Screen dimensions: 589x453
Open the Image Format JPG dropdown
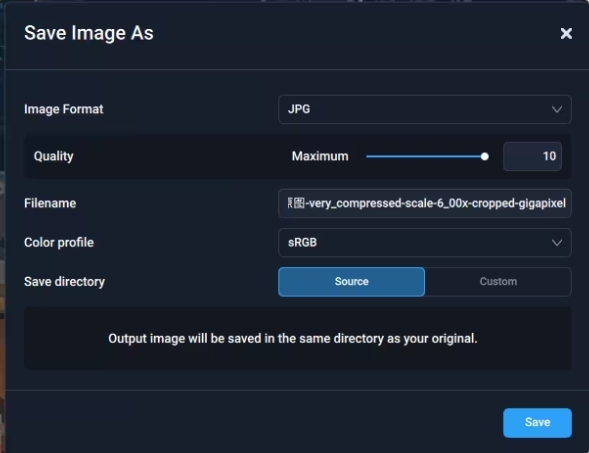point(425,109)
